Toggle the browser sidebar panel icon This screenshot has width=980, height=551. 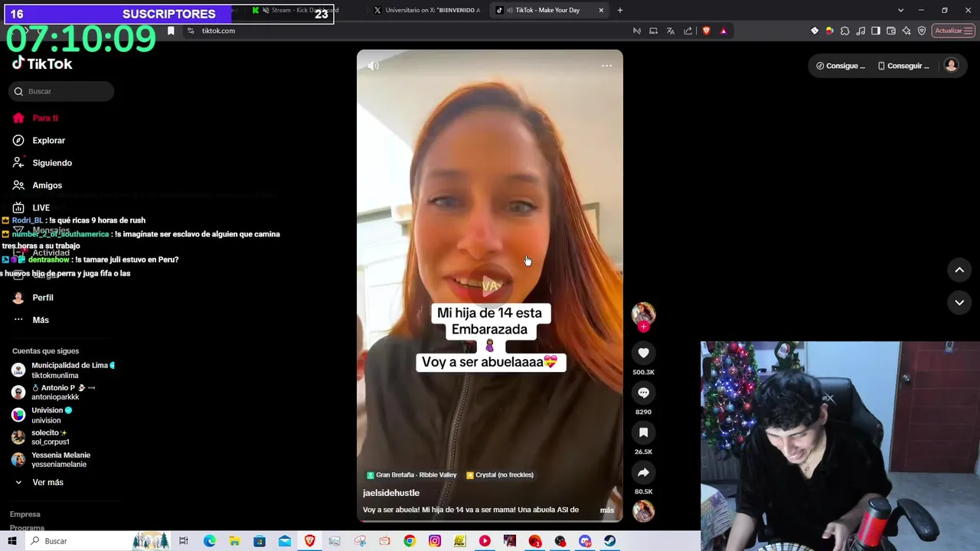876,31
